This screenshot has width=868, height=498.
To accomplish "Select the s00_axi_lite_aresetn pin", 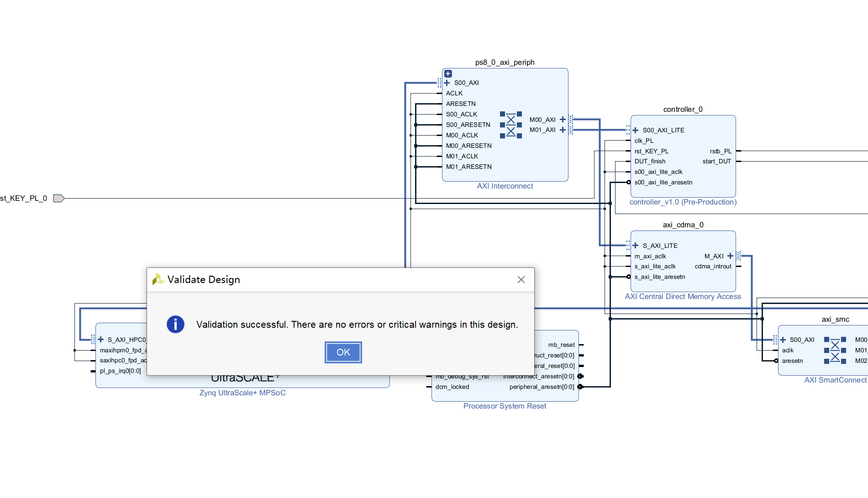I will click(663, 182).
